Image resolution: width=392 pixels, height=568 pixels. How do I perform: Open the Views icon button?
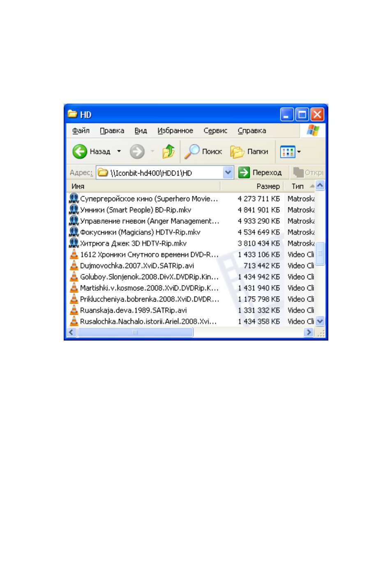click(288, 152)
